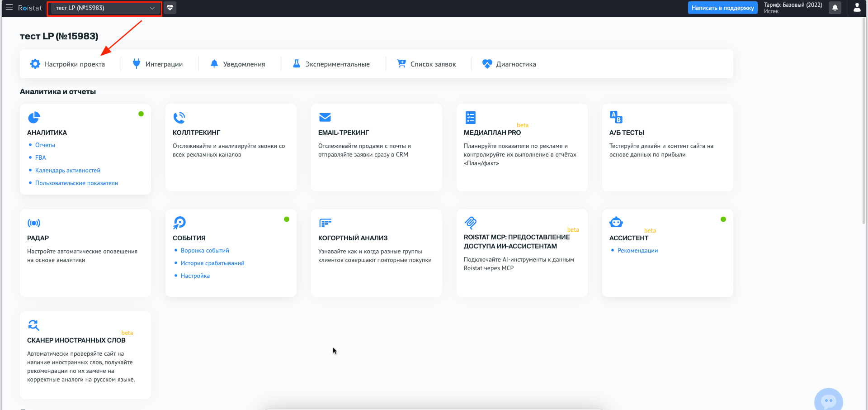Open the support chat bubble widget
Image resolution: width=868 pixels, height=410 pixels.
click(x=828, y=400)
